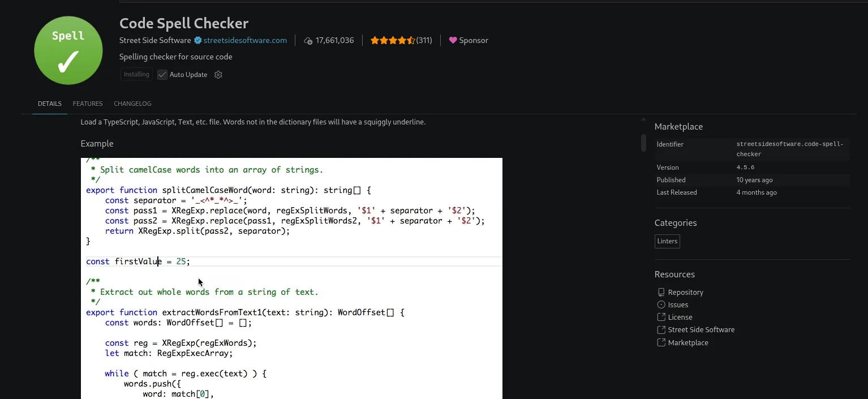The width and height of the screenshot is (868, 399).
Task: Click the Installing button
Action: tap(136, 74)
